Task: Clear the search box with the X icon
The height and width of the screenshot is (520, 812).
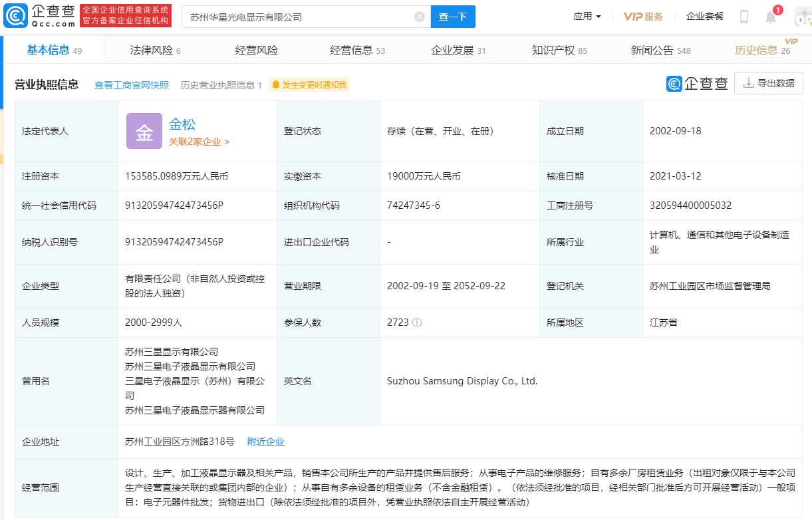Action: coord(420,17)
